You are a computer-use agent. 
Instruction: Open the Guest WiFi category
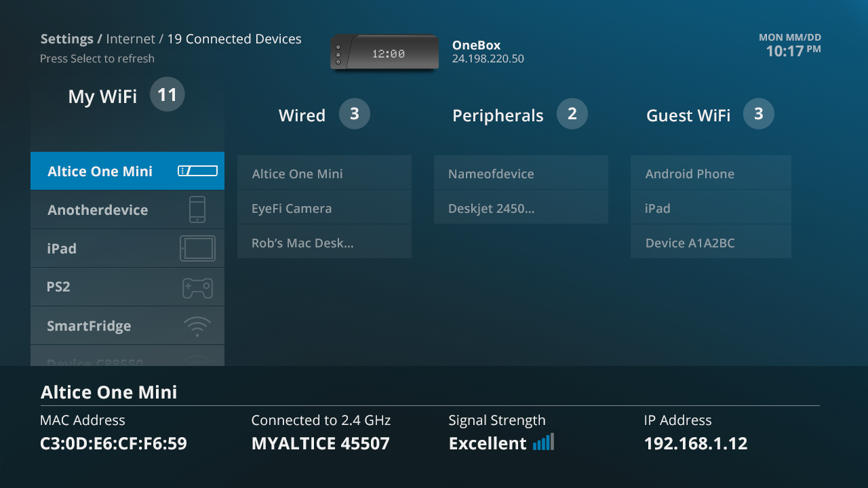coord(688,116)
